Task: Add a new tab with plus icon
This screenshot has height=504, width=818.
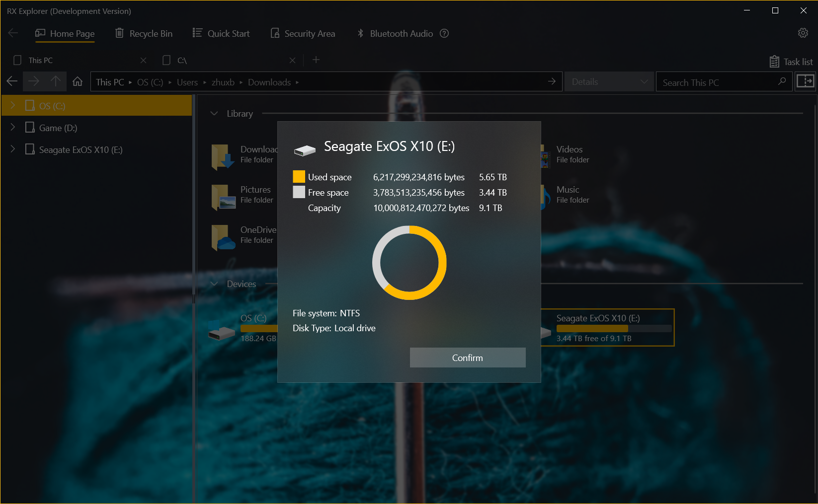Action: click(x=316, y=60)
